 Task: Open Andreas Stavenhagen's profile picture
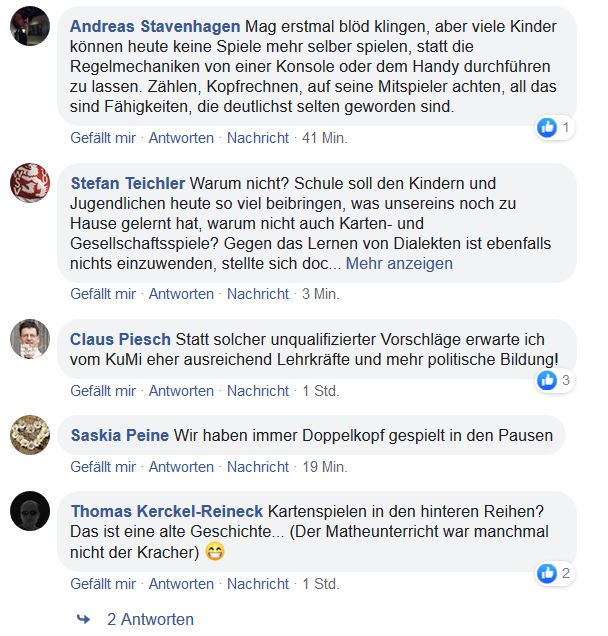[30, 26]
